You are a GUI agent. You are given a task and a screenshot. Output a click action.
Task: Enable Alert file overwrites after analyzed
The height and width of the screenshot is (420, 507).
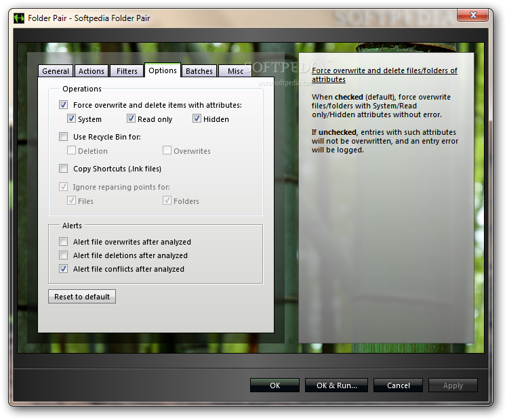click(64, 241)
